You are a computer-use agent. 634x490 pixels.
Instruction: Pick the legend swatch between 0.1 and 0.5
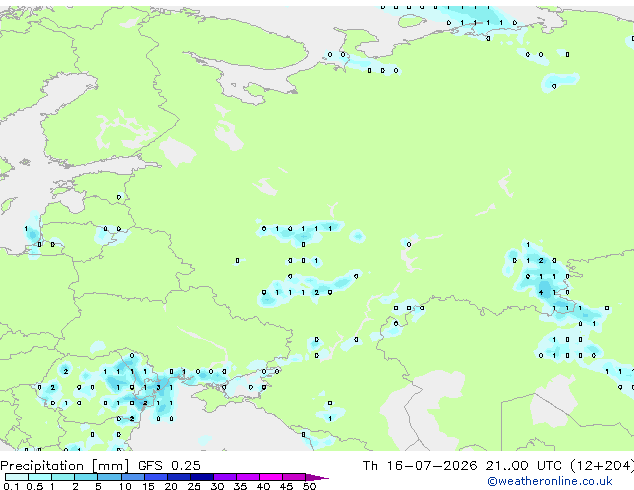point(17,477)
